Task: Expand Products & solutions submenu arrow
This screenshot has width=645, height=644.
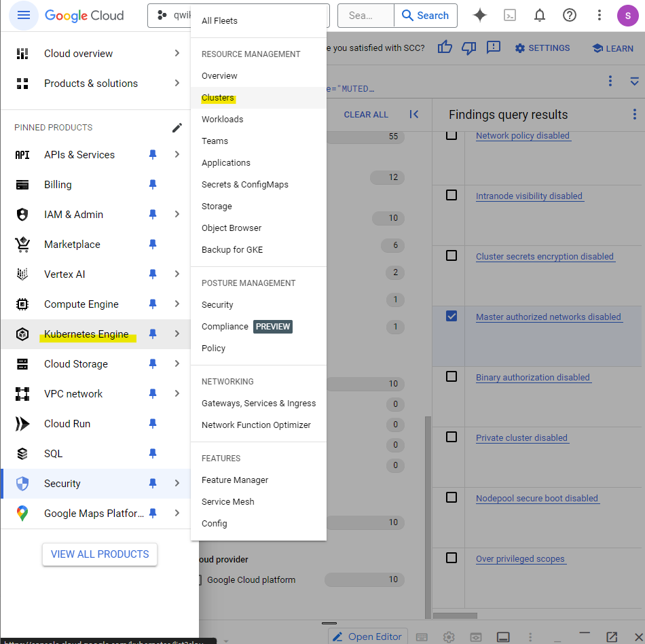Action: (177, 83)
